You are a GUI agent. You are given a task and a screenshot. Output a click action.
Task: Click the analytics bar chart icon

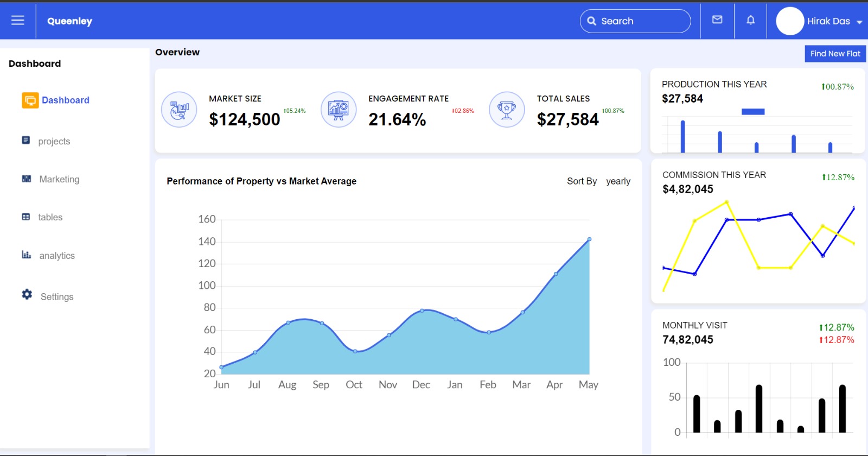coord(26,255)
